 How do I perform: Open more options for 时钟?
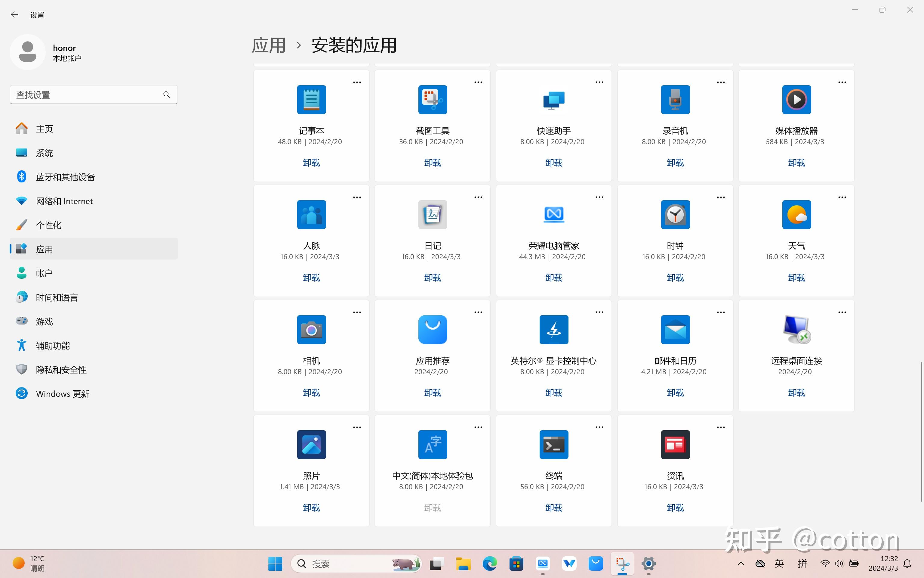[x=720, y=197]
